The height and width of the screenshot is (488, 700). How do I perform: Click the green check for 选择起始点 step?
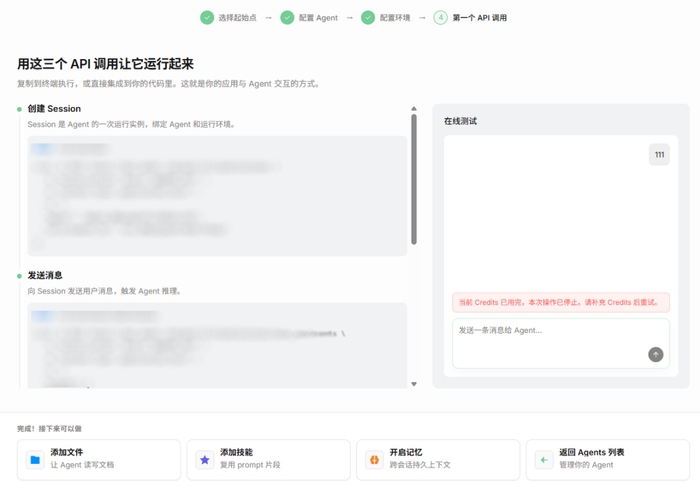click(x=207, y=18)
